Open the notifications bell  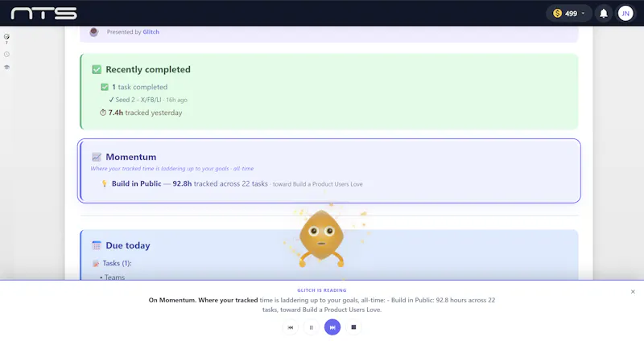(603, 14)
